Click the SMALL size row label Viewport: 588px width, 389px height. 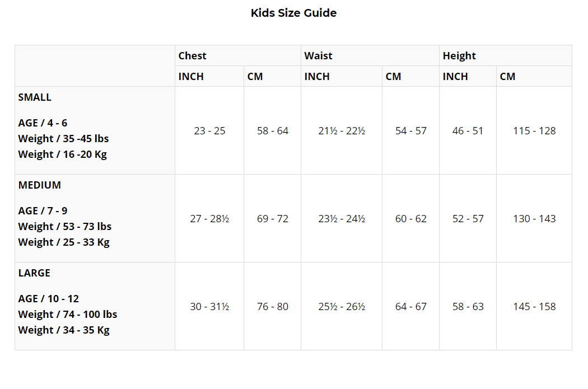[35, 97]
